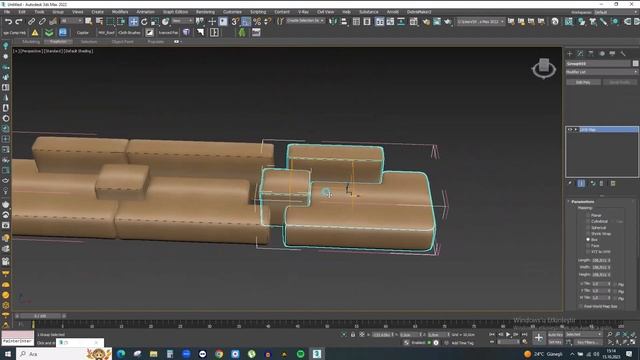Click the Render teapot icon
Viewport: 640px width, 360px height.
click(x=448, y=21)
